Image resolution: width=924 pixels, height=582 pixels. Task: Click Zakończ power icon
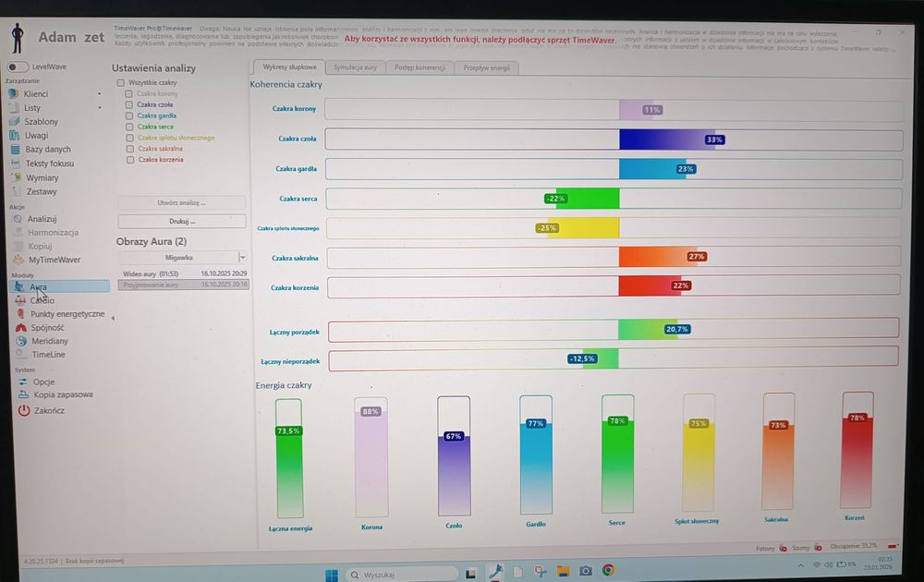(x=24, y=410)
